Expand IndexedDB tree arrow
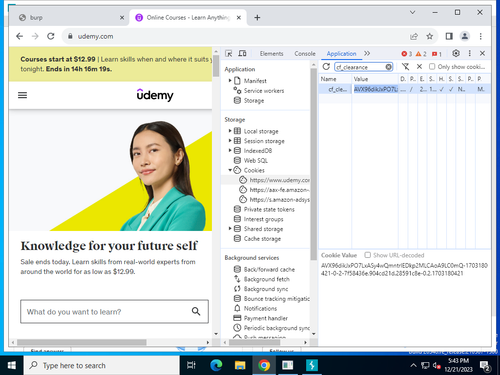 (x=230, y=150)
